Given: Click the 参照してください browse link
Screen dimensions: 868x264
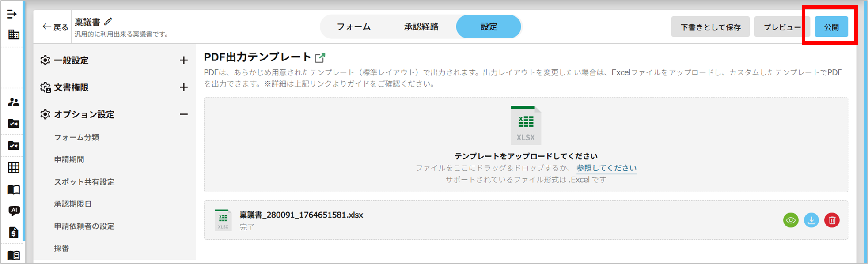Looking at the screenshot, I should pyautogui.click(x=606, y=168).
